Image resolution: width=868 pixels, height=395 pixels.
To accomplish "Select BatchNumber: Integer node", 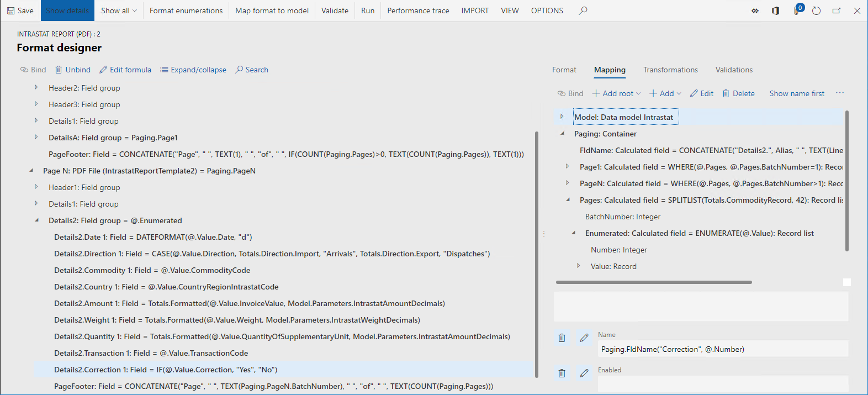I will coord(622,217).
